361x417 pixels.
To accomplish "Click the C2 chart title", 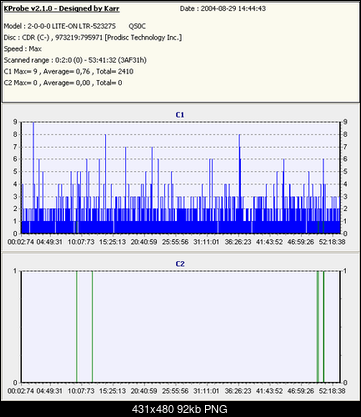I will [x=180, y=264].
